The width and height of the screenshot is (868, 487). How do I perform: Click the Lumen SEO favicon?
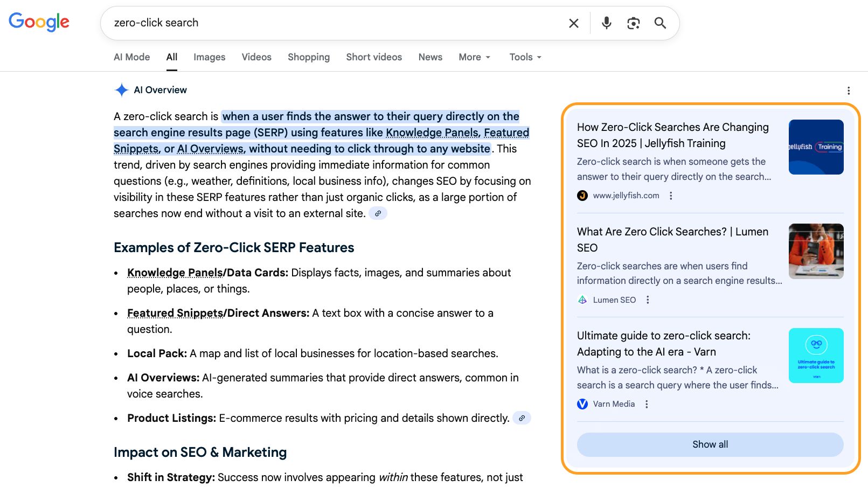(582, 300)
